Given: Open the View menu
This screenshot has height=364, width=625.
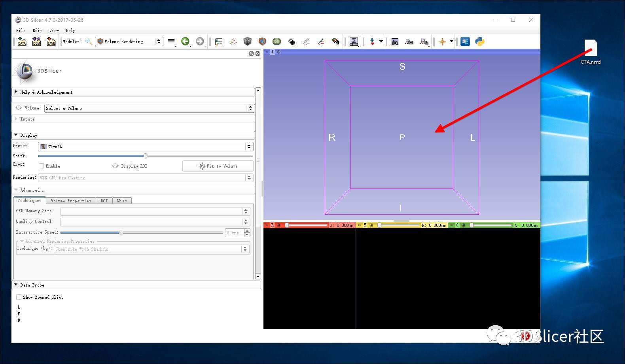Looking at the screenshot, I should pos(54,30).
